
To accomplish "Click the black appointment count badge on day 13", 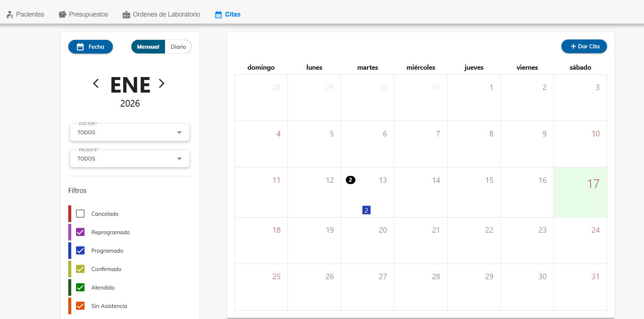I will click(x=351, y=180).
